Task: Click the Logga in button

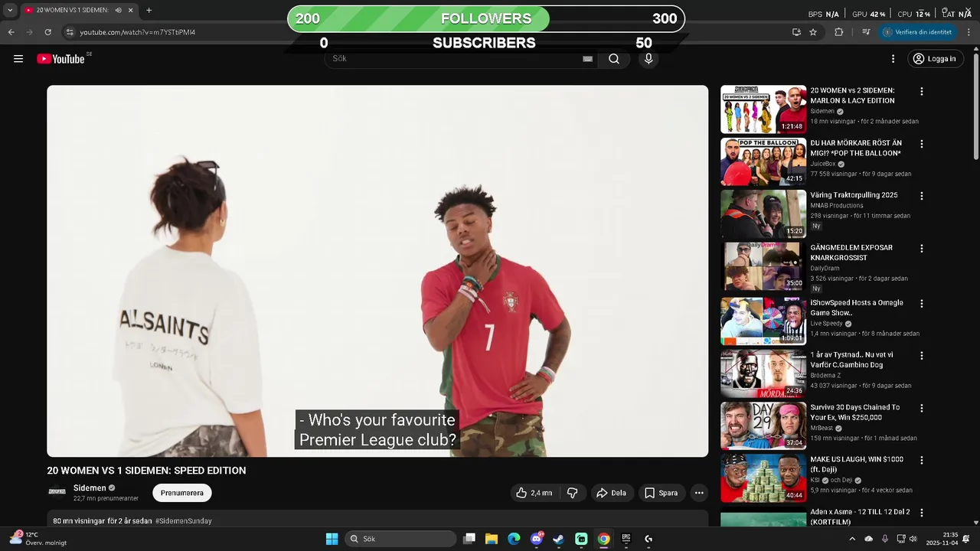Action: [934, 59]
